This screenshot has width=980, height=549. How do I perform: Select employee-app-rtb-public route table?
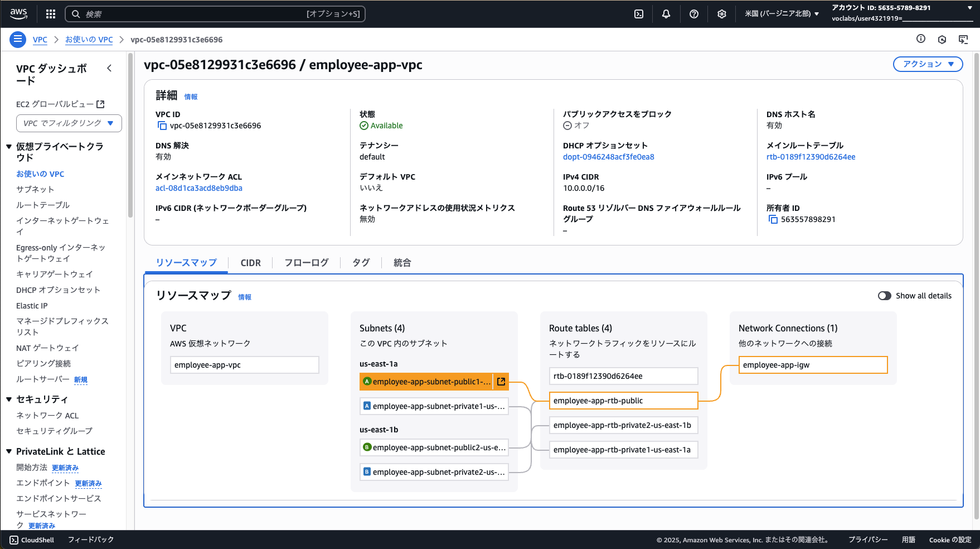[x=624, y=401]
